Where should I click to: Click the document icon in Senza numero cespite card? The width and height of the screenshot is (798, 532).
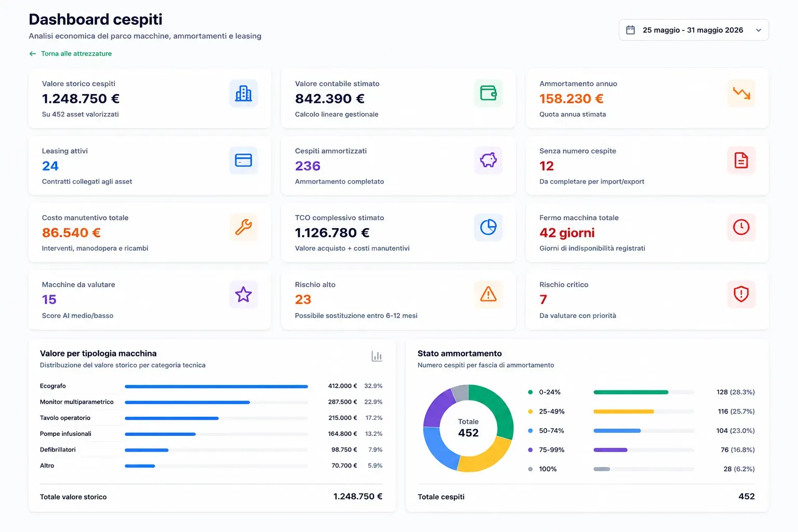click(x=741, y=160)
